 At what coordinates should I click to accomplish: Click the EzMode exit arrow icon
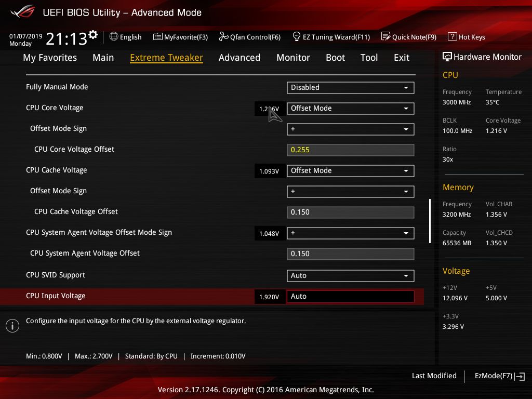[x=520, y=376]
